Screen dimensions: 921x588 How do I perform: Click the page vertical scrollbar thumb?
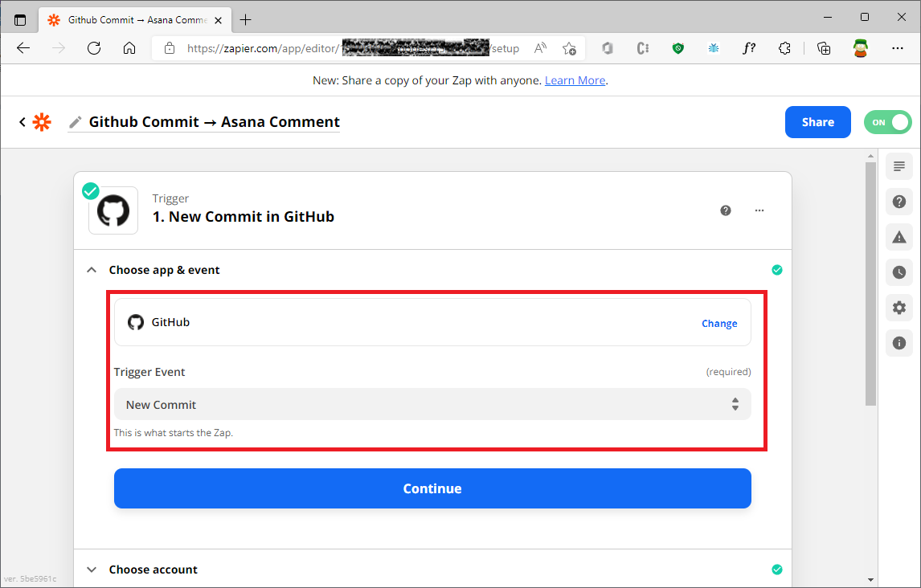(x=870, y=284)
